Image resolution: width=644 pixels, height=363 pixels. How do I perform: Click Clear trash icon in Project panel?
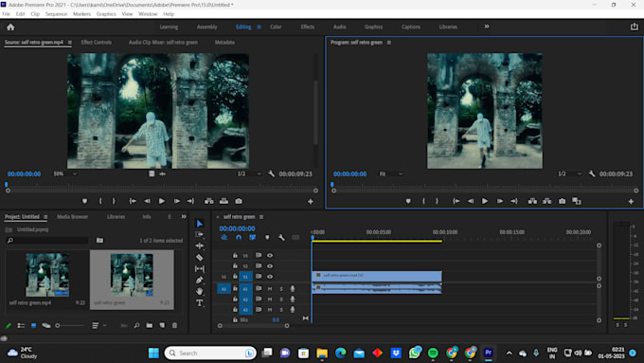[x=174, y=326]
